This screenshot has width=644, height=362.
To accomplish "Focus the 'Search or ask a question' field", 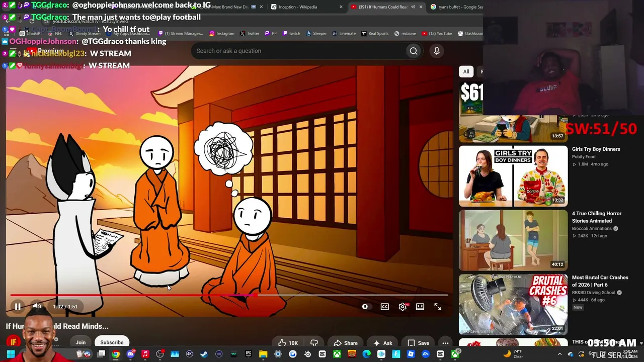I will point(299,51).
